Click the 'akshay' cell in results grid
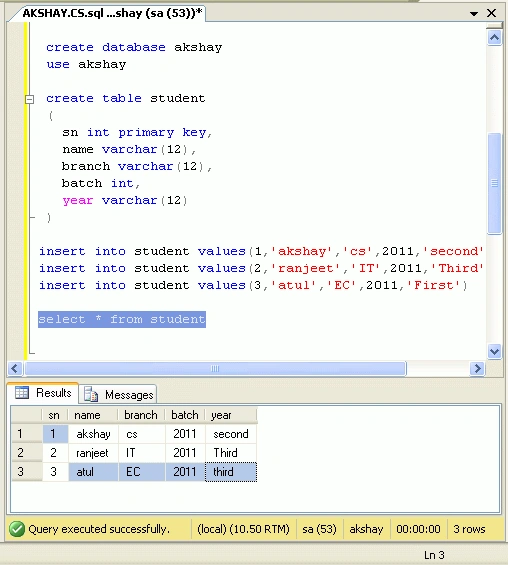 93,434
